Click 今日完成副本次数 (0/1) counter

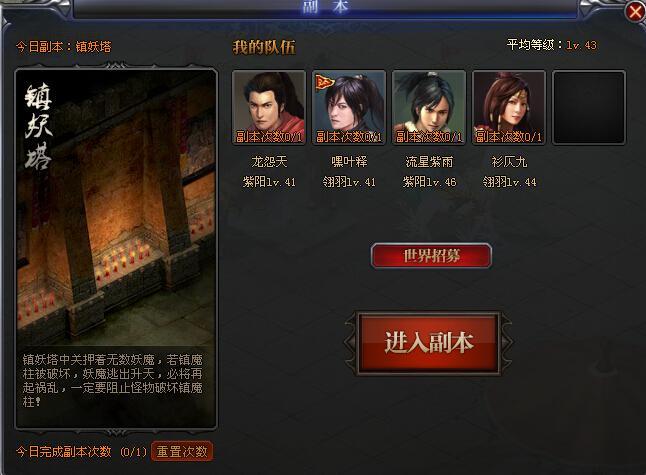pos(82,452)
